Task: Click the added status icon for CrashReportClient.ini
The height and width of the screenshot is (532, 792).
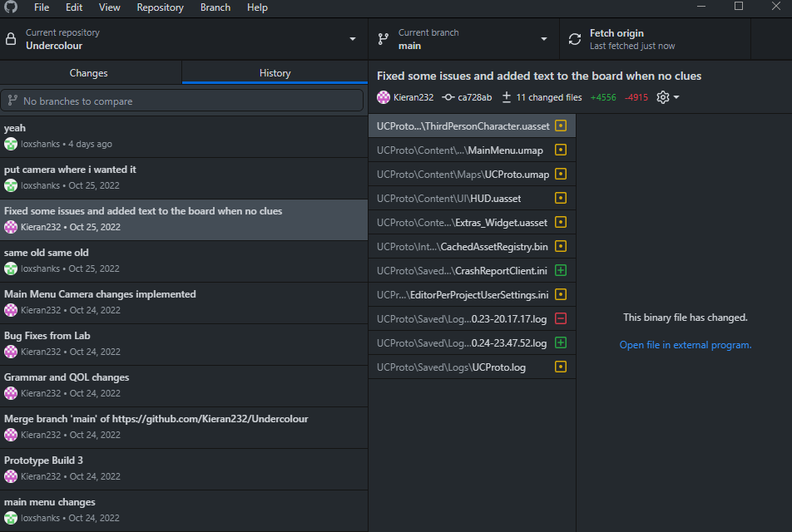Action: point(561,270)
